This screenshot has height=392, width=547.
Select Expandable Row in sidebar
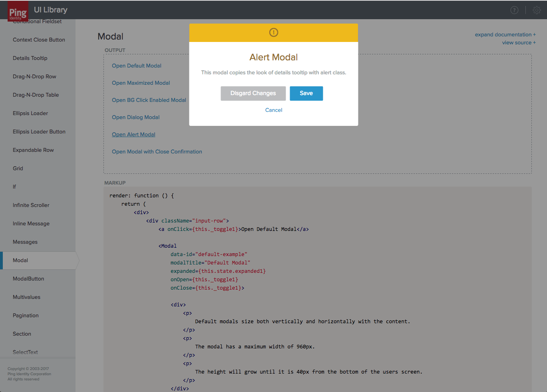pyautogui.click(x=33, y=150)
